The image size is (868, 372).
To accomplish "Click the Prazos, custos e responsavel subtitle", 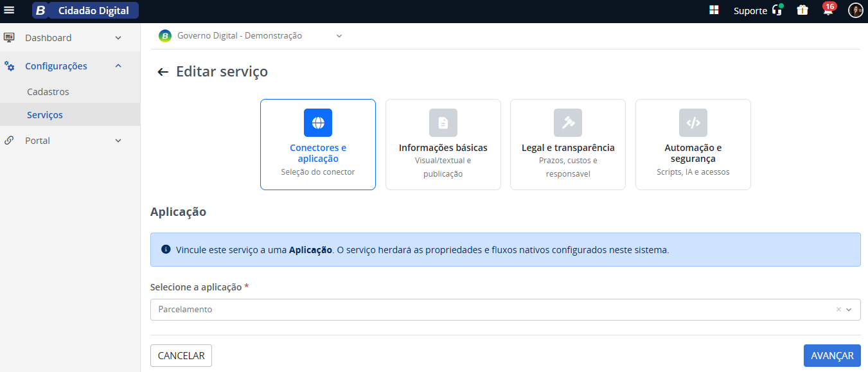I will (568, 167).
